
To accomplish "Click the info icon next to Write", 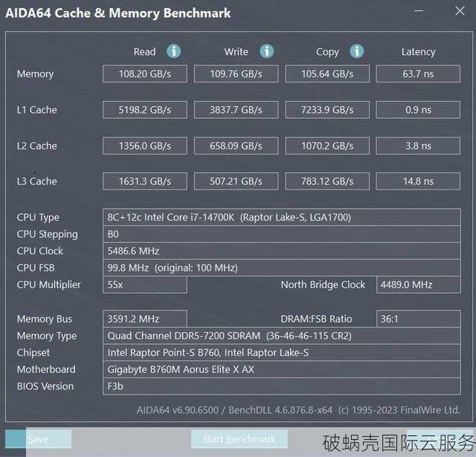I will click(x=266, y=51).
